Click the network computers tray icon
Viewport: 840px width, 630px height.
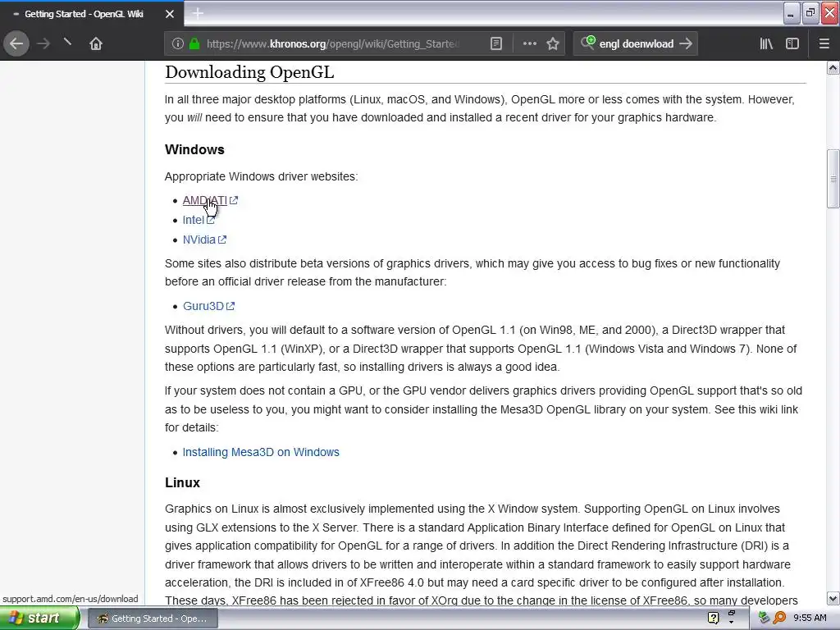point(764,619)
